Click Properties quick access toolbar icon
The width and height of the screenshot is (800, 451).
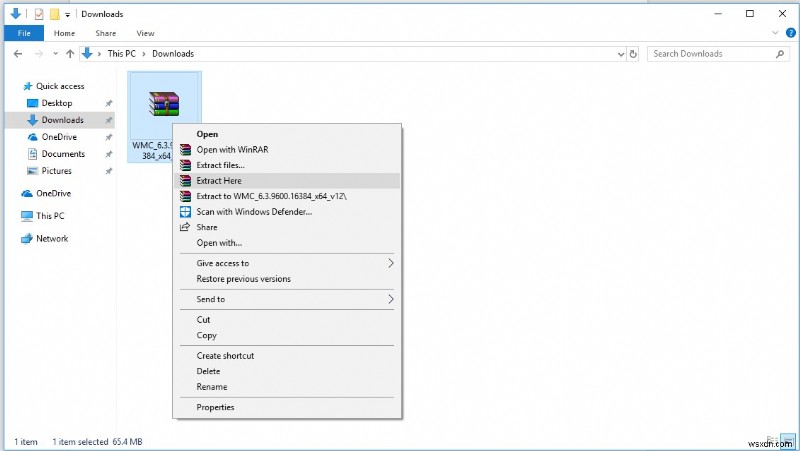pos(39,14)
